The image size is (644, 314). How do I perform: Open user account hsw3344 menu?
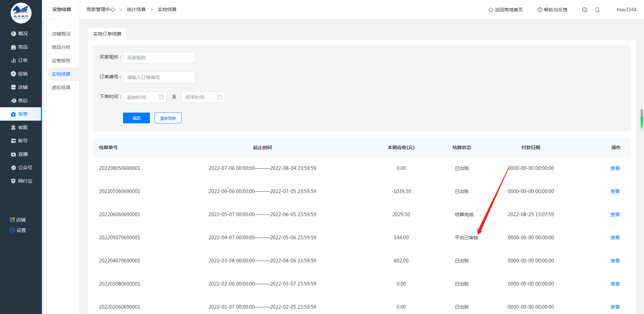(x=626, y=10)
